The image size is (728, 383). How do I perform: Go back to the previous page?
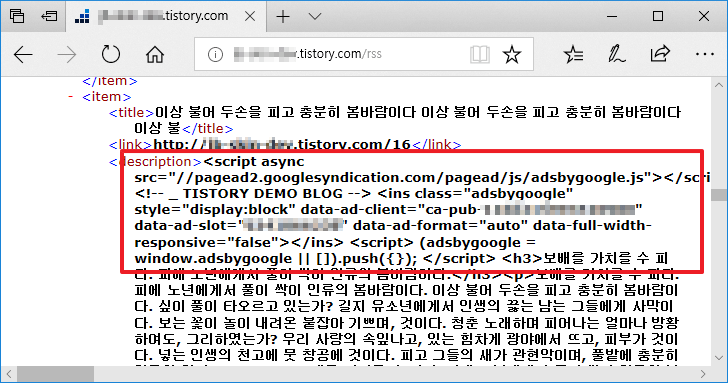[23, 55]
